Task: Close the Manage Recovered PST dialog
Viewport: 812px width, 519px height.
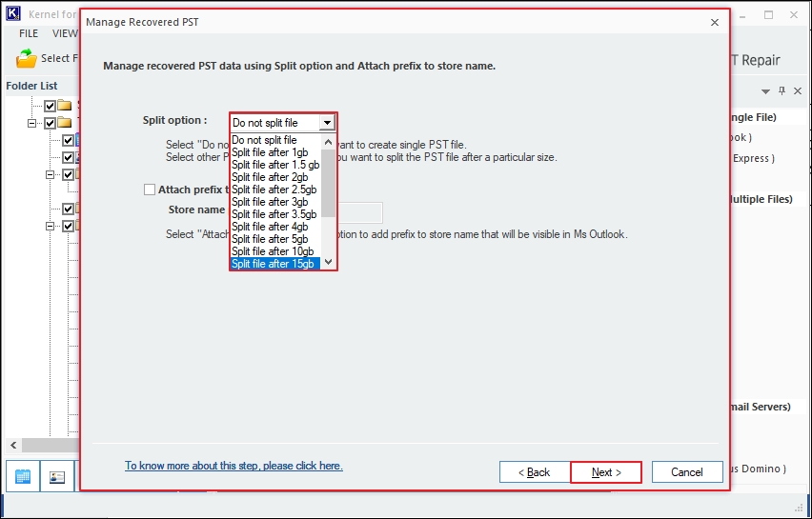Action: click(x=715, y=22)
